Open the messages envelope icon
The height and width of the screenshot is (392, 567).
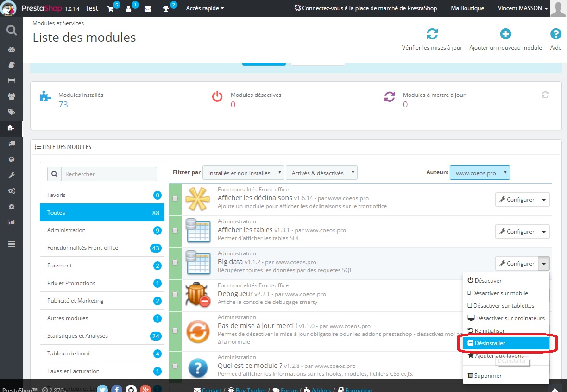point(148,8)
